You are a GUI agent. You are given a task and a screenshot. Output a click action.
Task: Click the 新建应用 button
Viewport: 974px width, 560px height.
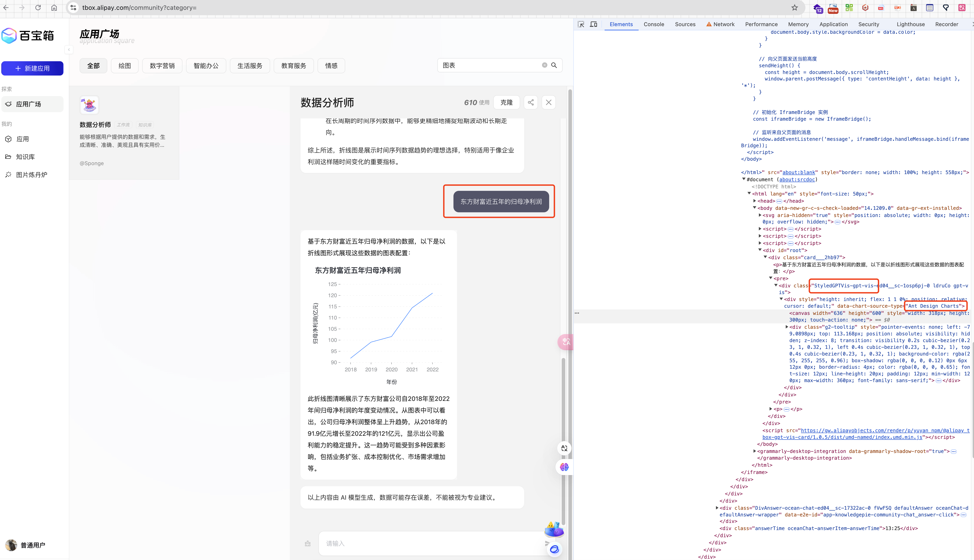pyautogui.click(x=32, y=68)
